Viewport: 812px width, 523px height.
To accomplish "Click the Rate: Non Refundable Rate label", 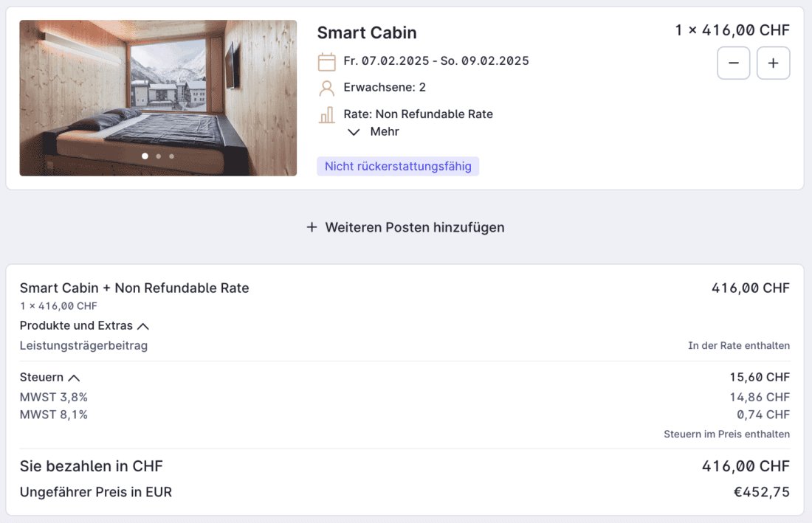I will (x=418, y=114).
